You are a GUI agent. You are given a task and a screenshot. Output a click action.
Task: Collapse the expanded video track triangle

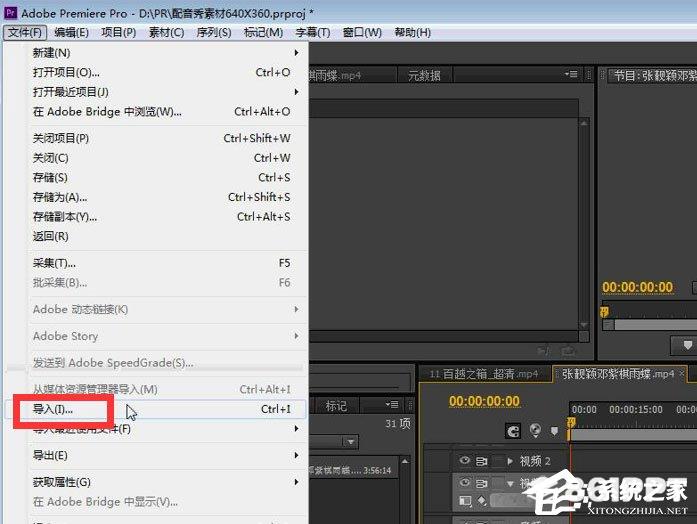point(510,484)
